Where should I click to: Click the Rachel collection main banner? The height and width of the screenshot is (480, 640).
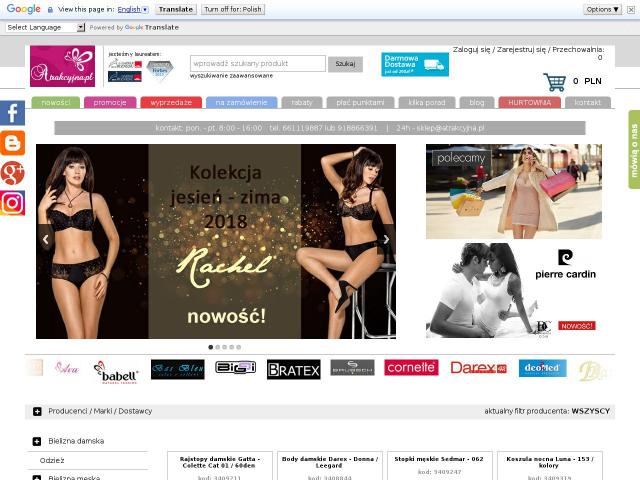point(216,241)
